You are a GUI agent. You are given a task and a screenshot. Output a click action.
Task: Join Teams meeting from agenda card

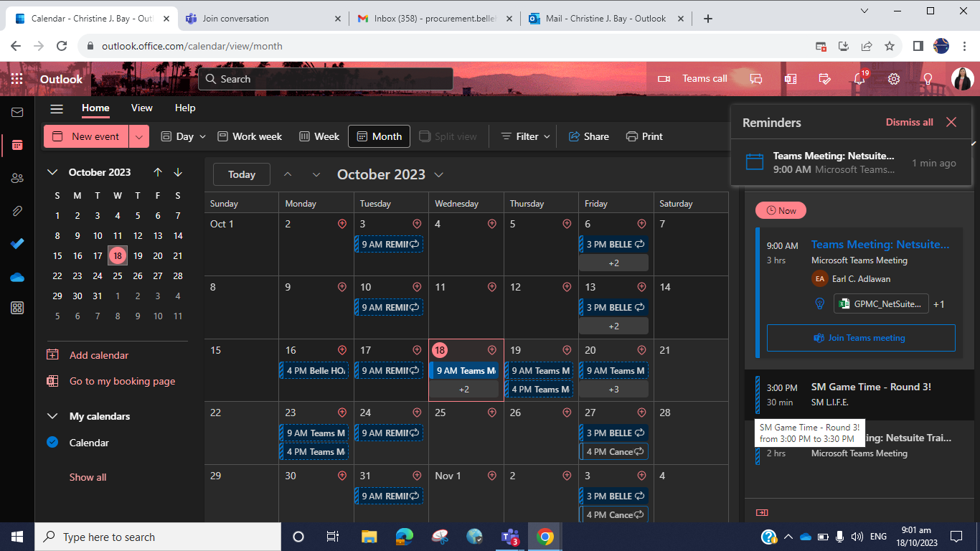point(861,338)
